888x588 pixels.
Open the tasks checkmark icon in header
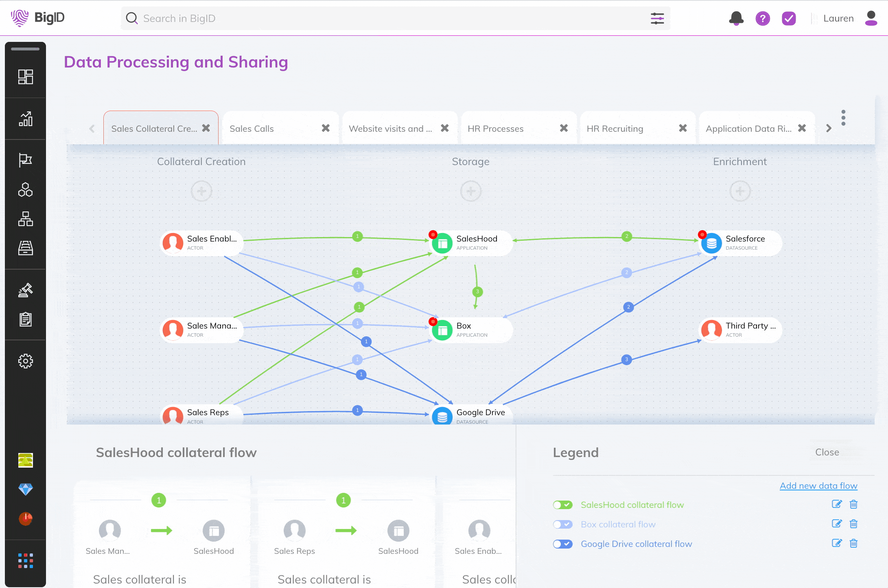789,18
